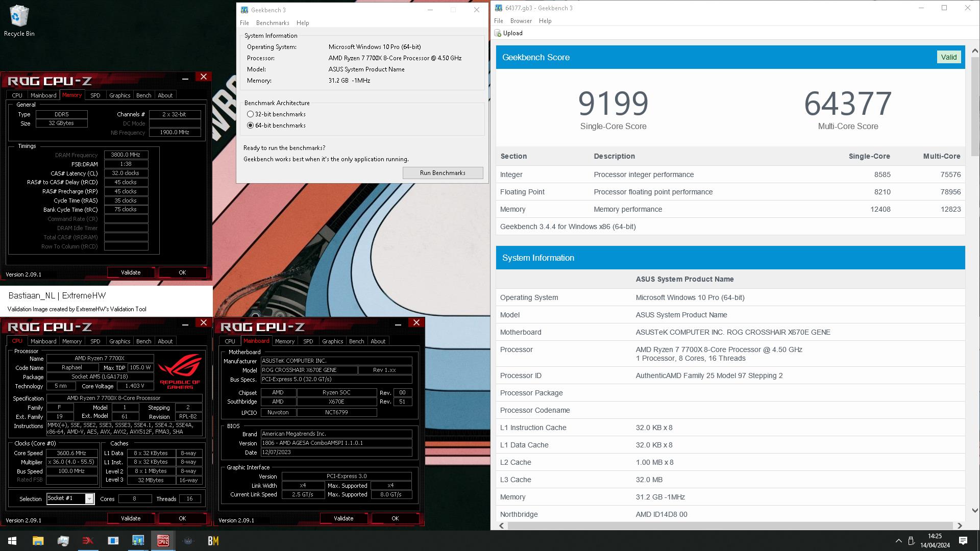Image resolution: width=980 pixels, height=551 pixels.
Task: Minimize the ROG CPU-Z Memory window
Action: point(185,78)
